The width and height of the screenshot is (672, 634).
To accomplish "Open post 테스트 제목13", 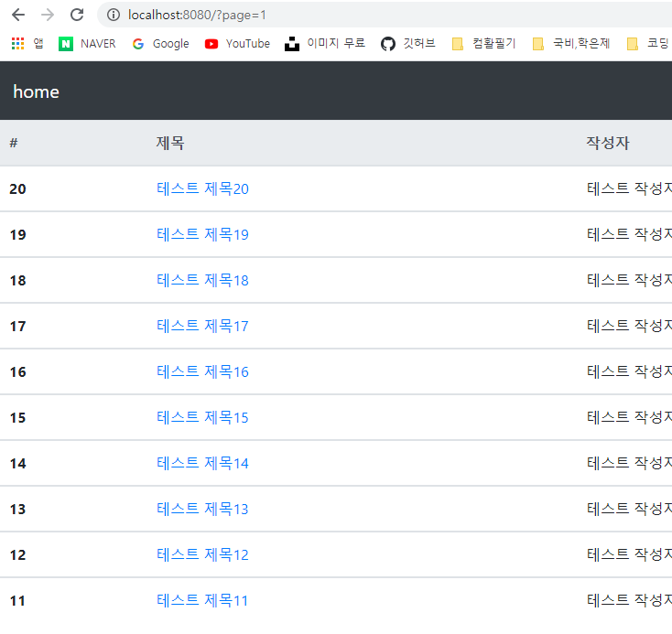I will click(202, 510).
